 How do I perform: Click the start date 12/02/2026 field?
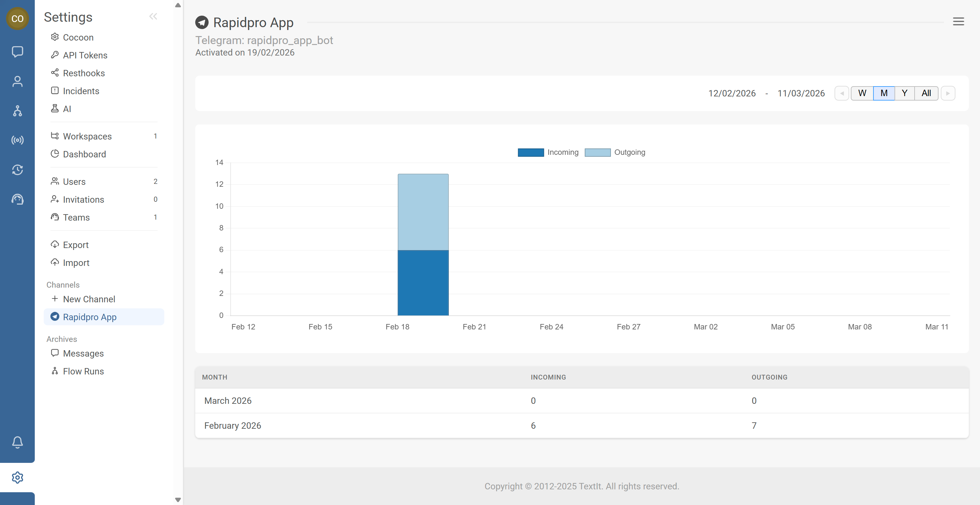click(x=731, y=93)
